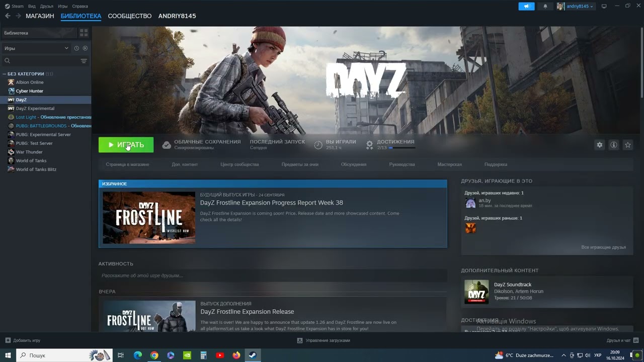Open DayZ manage settings gear
This screenshot has height=362, width=644.
point(599,145)
